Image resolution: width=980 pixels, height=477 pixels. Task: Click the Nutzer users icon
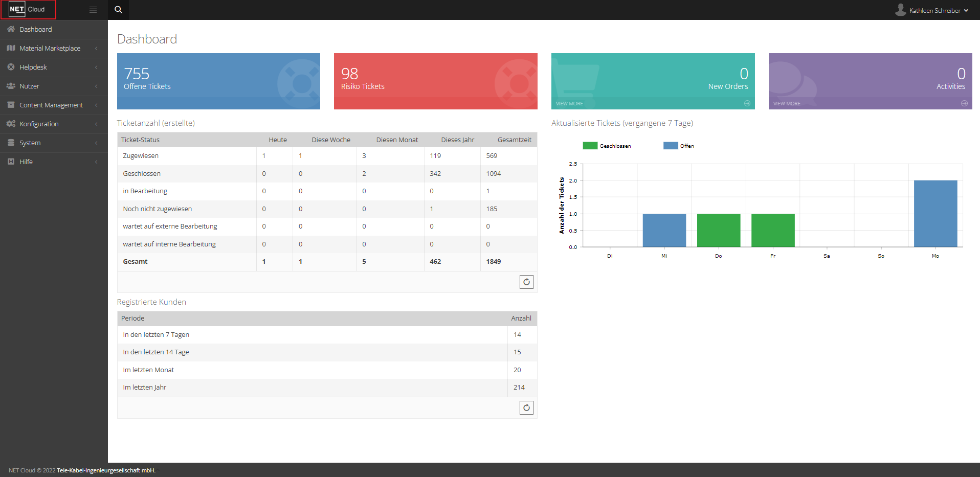[x=11, y=86]
